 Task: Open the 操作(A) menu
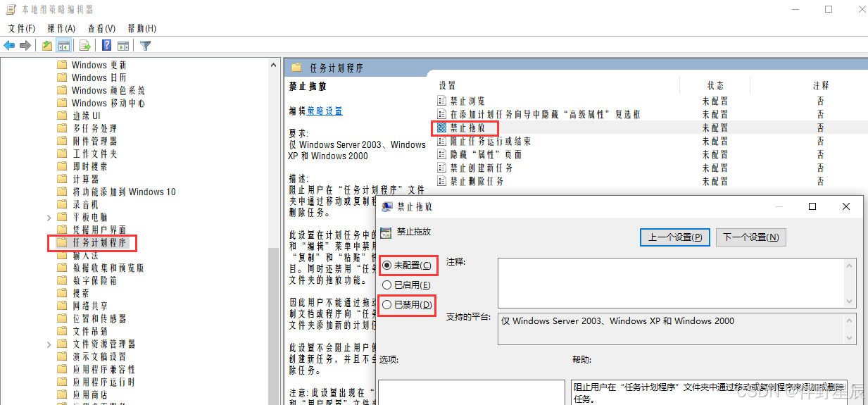(x=61, y=28)
